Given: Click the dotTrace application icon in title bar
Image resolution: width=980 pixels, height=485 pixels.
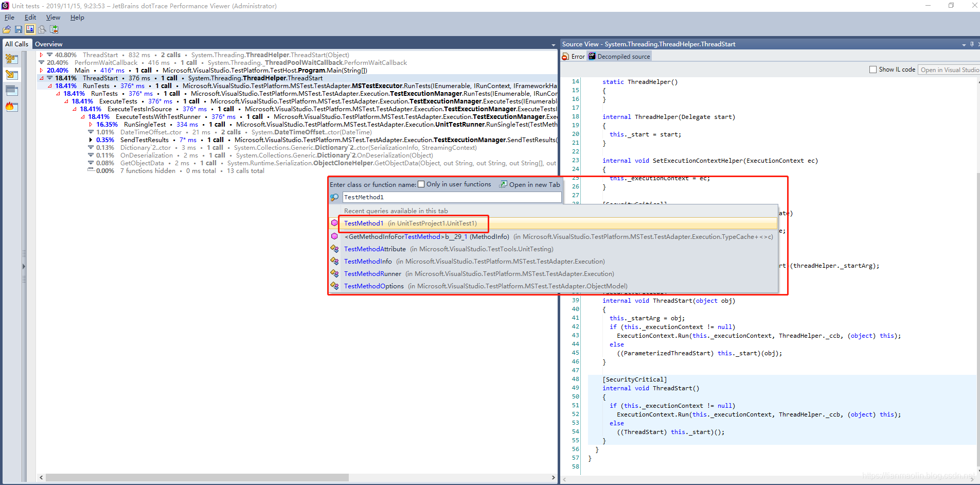Looking at the screenshot, I should (x=5, y=6).
